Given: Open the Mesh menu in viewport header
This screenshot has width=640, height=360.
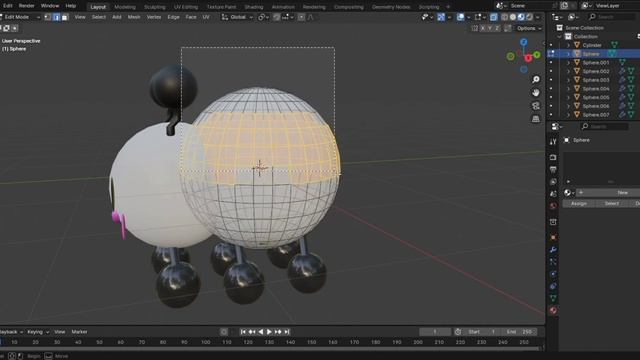Looking at the screenshot, I should tap(134, 17).
